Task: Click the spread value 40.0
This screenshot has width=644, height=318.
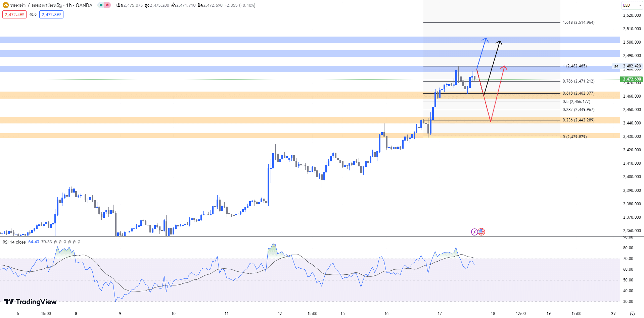Action: pyautogui.click(x=33, y=14)
